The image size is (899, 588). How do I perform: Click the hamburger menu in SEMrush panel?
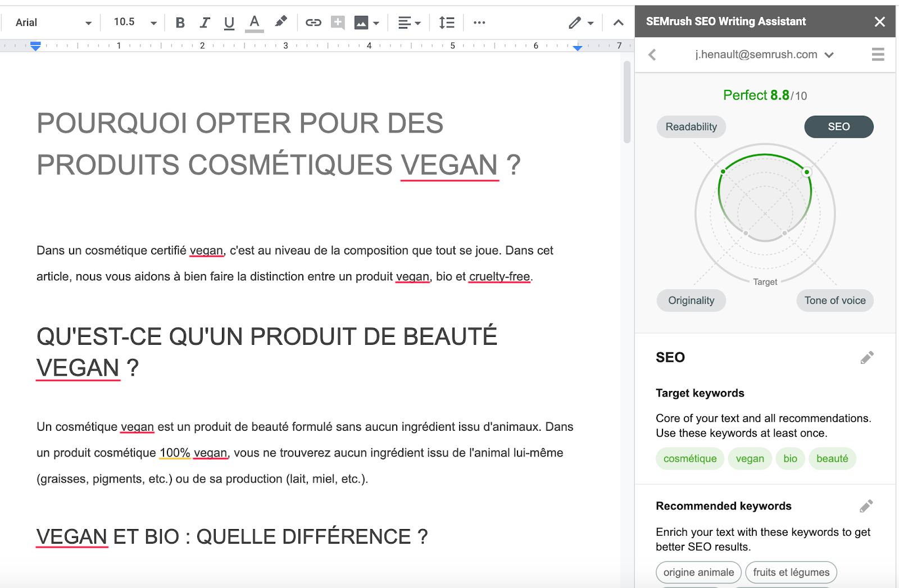click(x=878, y=54)
